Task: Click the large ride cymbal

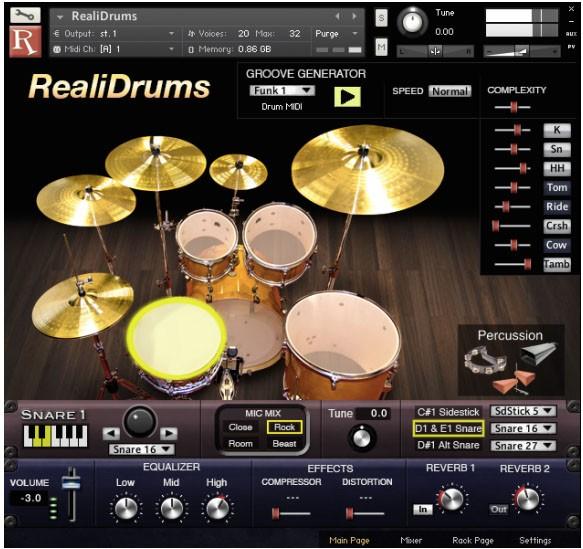Action: (367, 170)
